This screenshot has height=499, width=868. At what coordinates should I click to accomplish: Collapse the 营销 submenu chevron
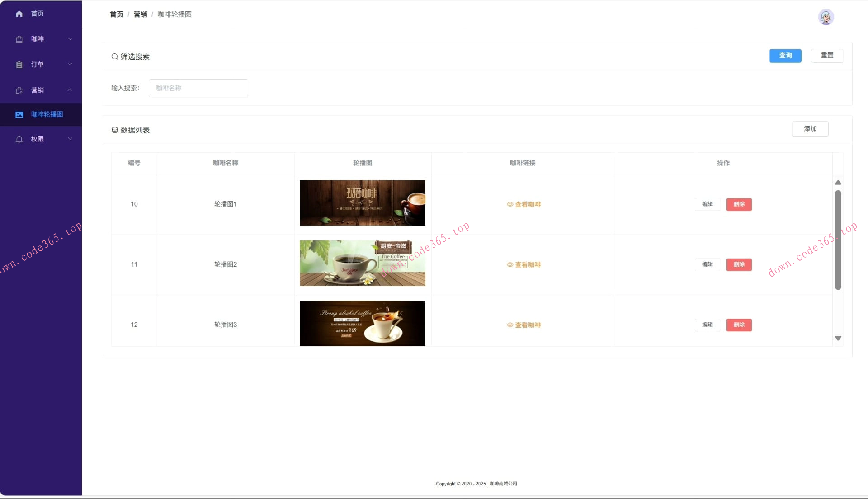pos(70,90)
